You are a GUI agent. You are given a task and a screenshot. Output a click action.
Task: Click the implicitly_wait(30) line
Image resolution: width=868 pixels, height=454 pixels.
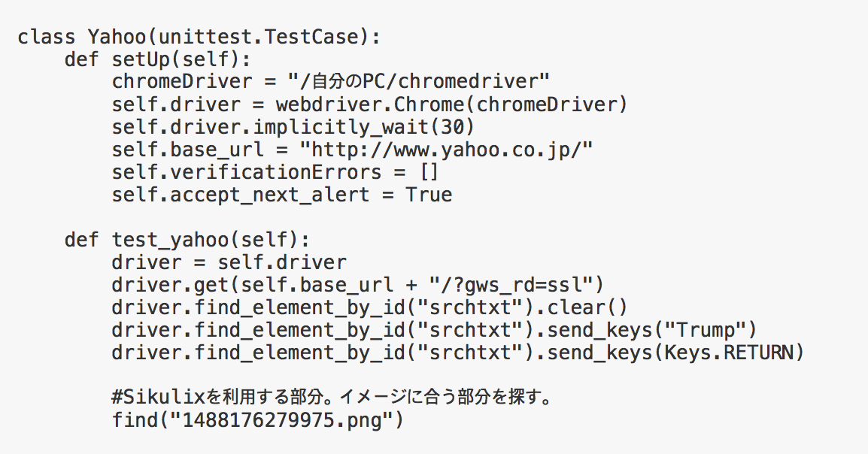[293, 127]
